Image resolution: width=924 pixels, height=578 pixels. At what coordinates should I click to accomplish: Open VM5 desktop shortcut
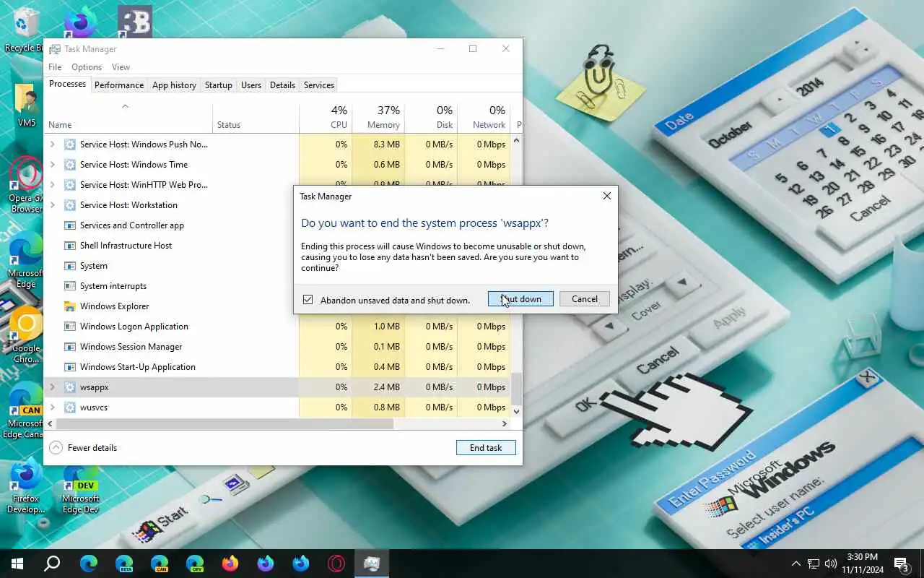click(27, 105)
